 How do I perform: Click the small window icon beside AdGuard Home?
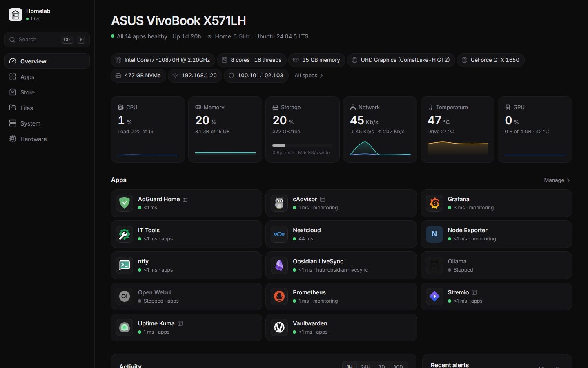coord(185,199)
